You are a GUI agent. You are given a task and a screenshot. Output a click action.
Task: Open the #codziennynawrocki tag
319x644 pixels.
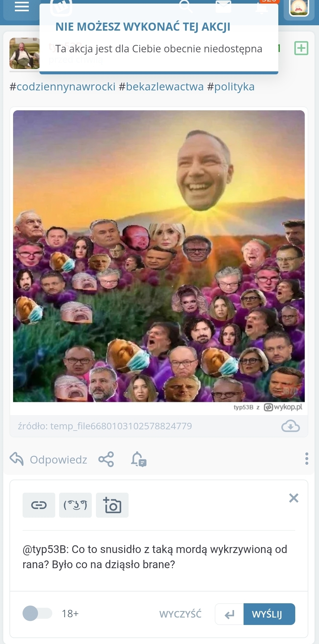(62, 87)
